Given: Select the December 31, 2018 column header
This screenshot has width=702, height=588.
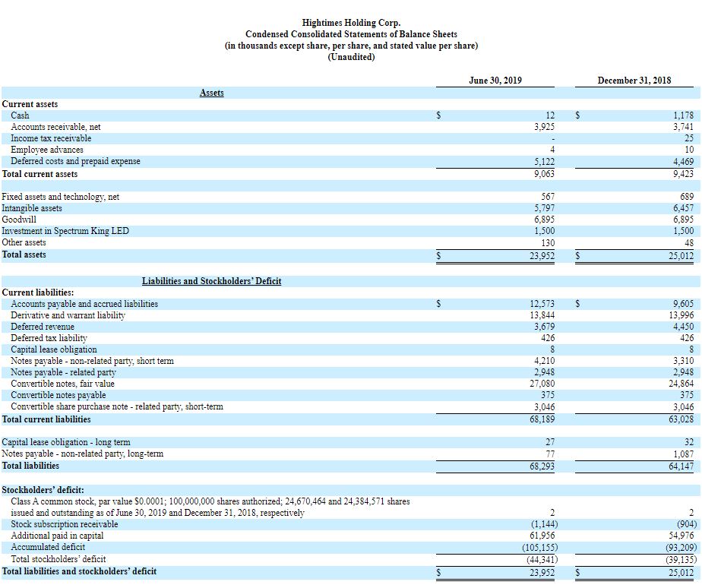Looking at the screenshot, I should tap(634, 81).
